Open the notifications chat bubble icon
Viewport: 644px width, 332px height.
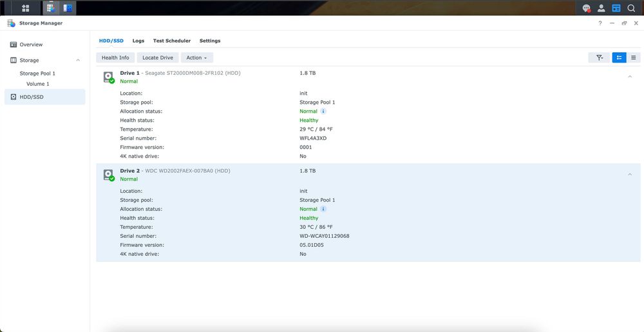[x=587, y=8]
